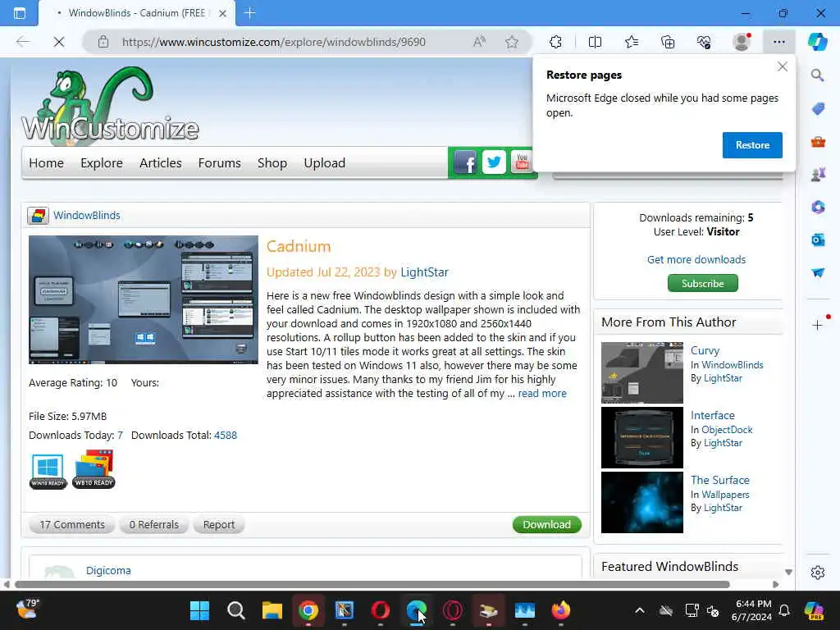Close the WindowBlinds - Cadnium tab
This screenshot has width=840, height=630.
[223, 13]
